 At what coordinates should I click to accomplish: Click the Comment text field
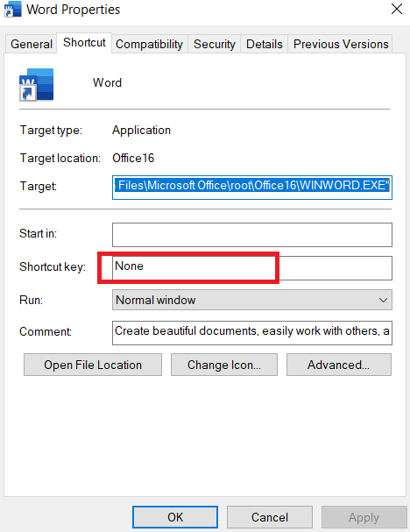(252, 333)
